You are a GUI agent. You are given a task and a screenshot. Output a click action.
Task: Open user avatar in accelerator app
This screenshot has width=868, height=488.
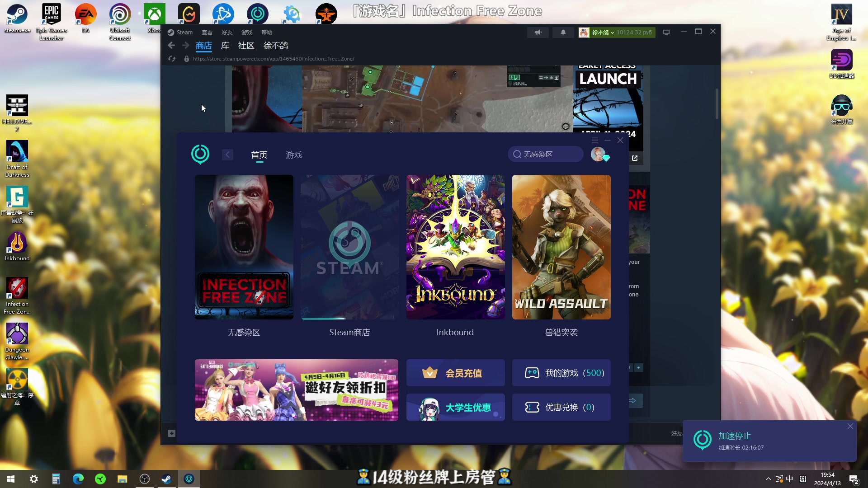point(598,154)
